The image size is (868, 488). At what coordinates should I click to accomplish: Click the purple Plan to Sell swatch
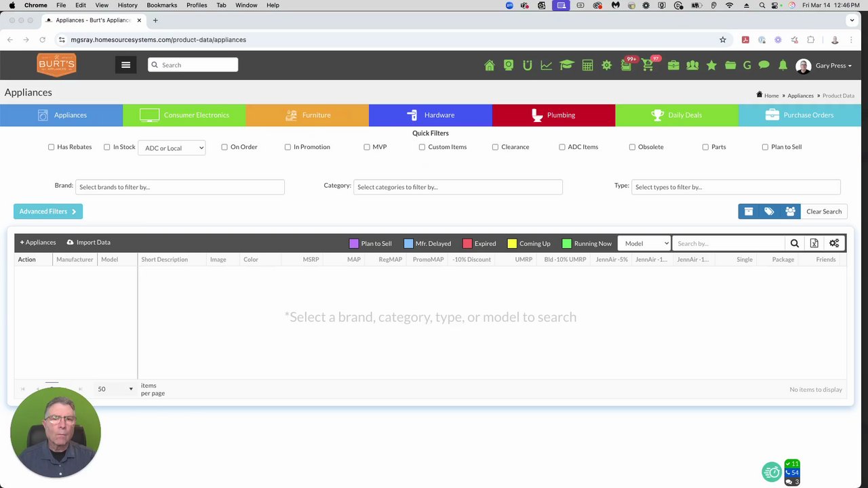pyautogui.click(x=353, y=243)
